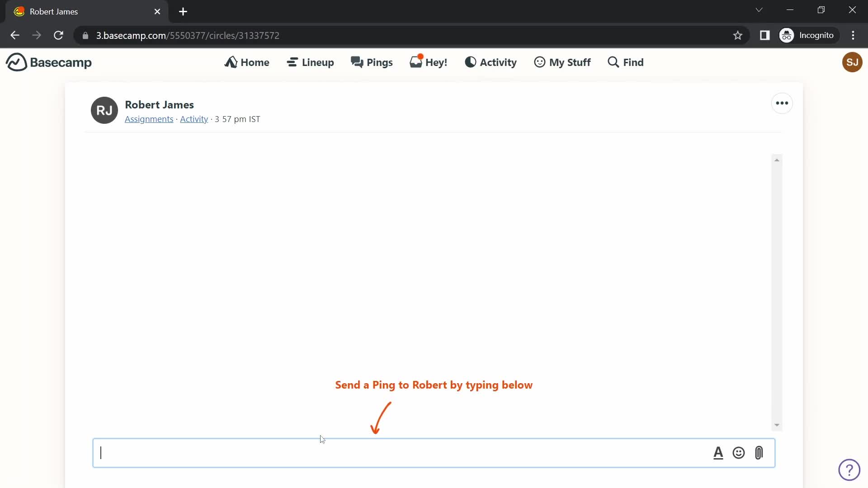Viewport: 868px width, 488px height.
Task: Open SJ user avatar menu
Action: [x=852, y=62]
